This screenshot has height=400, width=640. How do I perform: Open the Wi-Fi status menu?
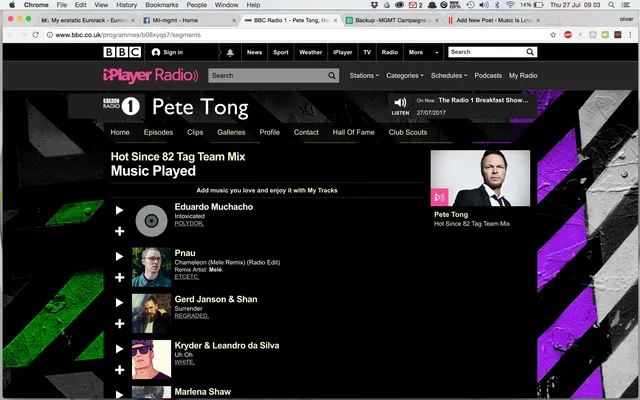[510, 5]
